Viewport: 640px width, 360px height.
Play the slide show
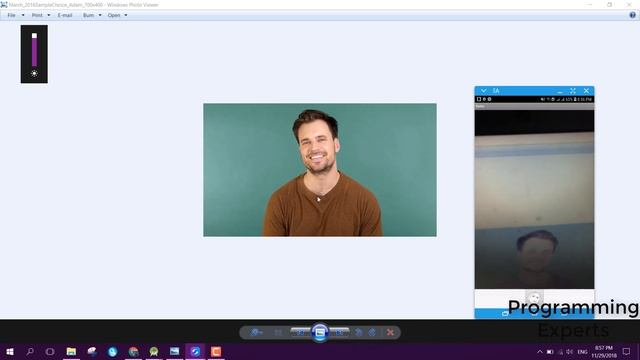(x=320, y=333)
